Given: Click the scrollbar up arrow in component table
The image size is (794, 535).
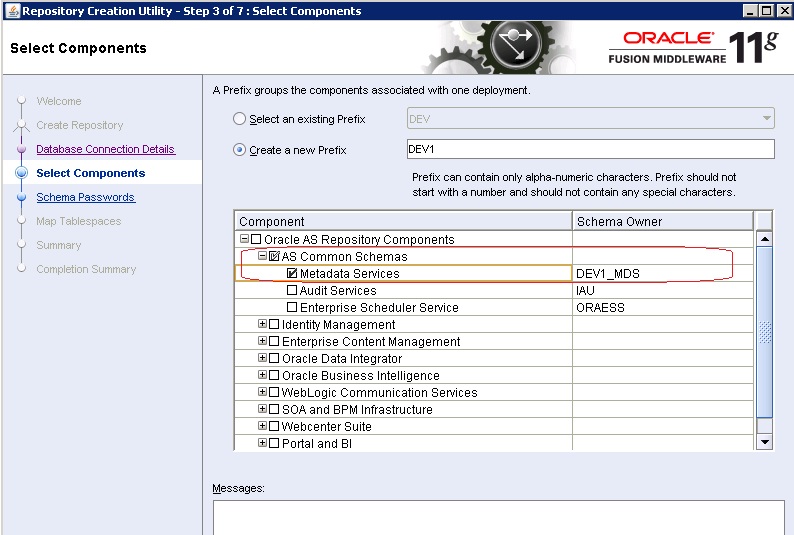Looking at the screenshot, I should [x=764, y=239].
